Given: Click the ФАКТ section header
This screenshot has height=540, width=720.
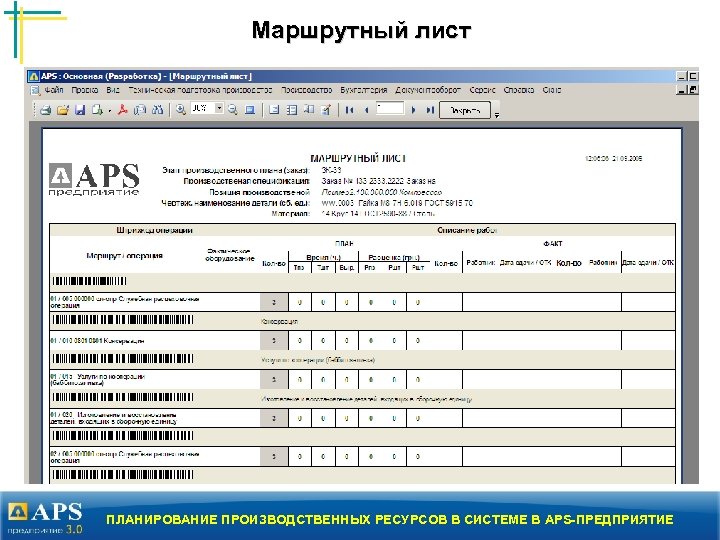Looking at the screenshot, I should (552, 243).
